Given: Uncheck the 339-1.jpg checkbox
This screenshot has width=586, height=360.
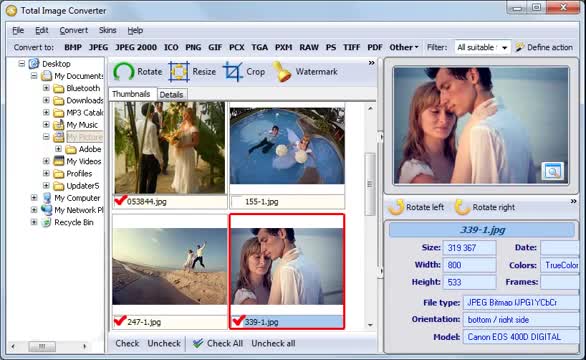Looking at the screenshot, I should (238, 321).
